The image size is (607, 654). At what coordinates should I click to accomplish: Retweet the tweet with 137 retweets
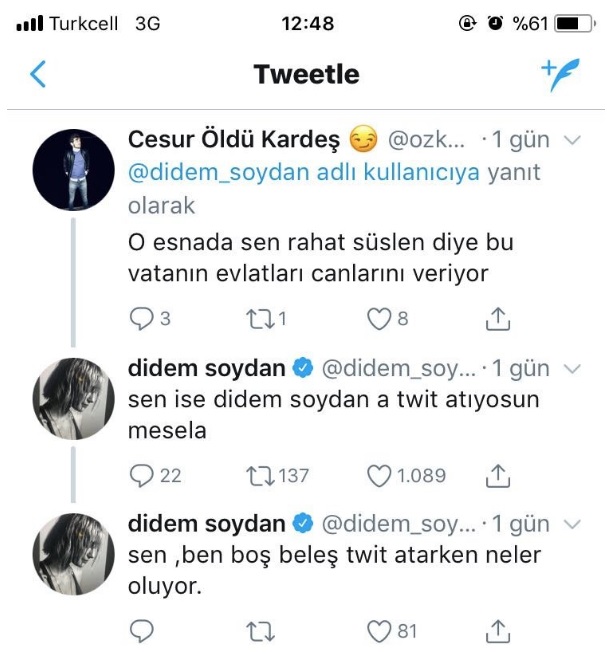(259, 475)
